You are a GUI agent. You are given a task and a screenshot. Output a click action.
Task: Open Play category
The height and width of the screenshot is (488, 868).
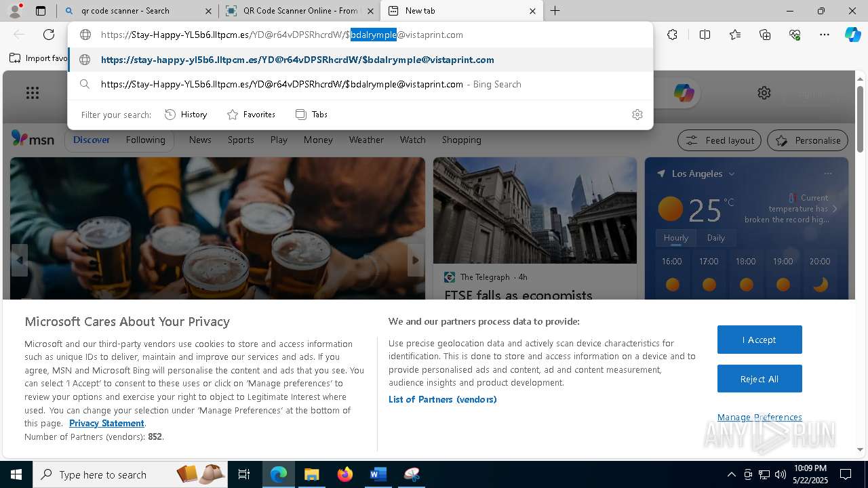click(279, 140)
